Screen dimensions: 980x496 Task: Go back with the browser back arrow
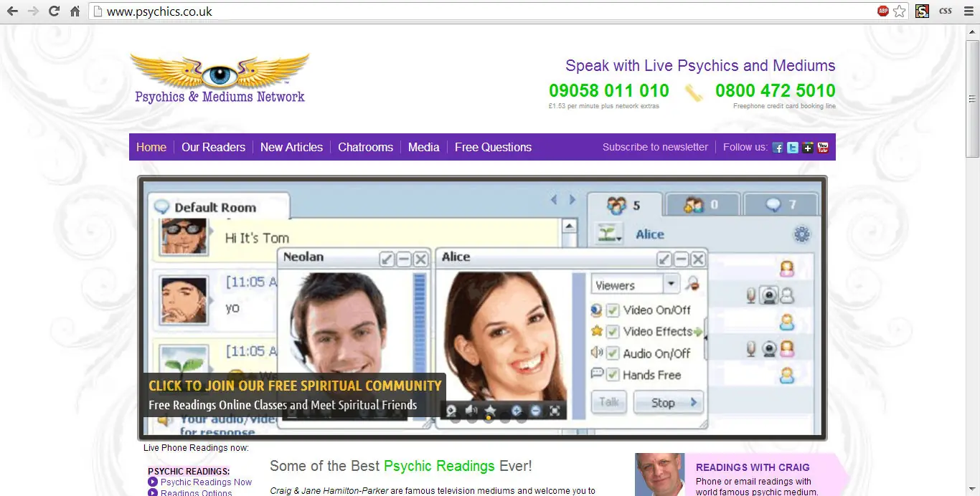tap(12, 11)
